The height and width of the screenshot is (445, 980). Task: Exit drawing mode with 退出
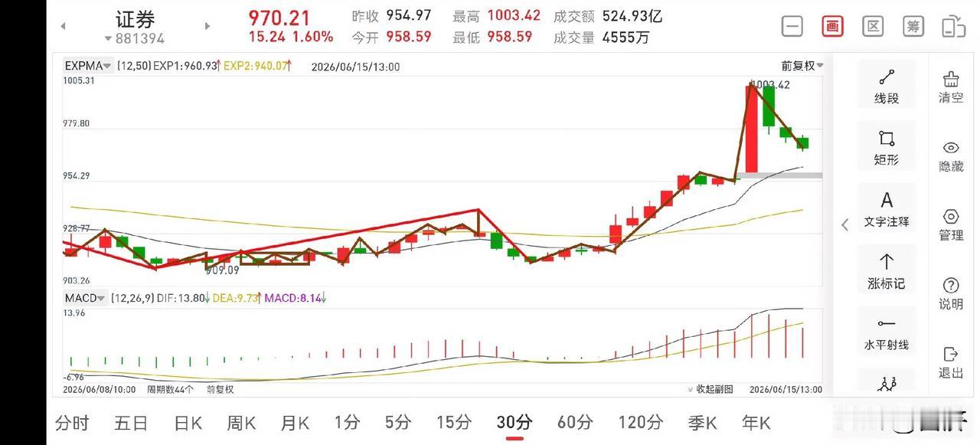point(951,362)
